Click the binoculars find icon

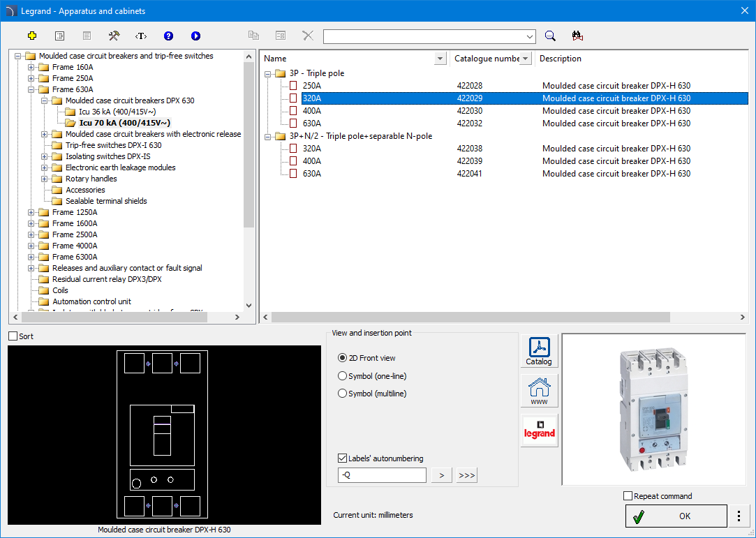577,36
